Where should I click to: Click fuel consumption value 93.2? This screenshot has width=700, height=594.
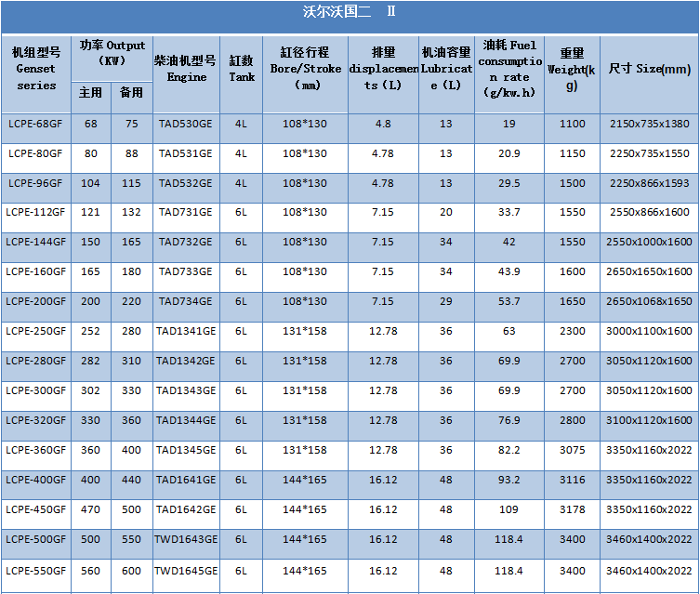tap(508, 481)
